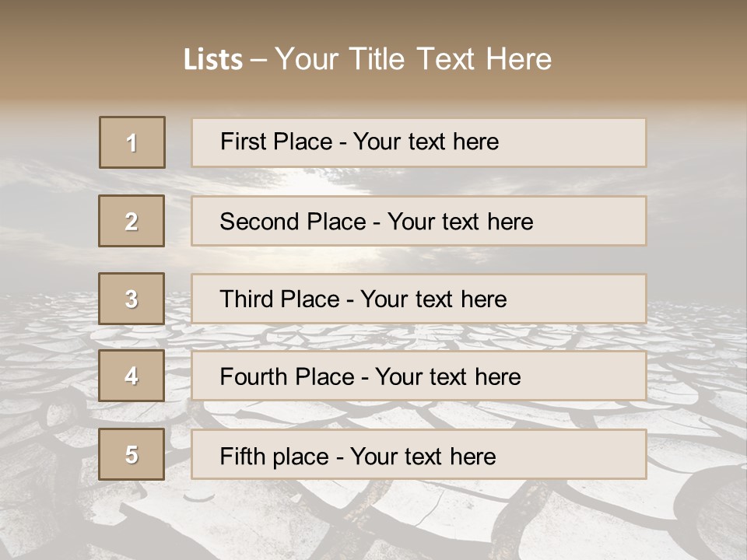Click the empty brown header band above the title

click(373, 17)
